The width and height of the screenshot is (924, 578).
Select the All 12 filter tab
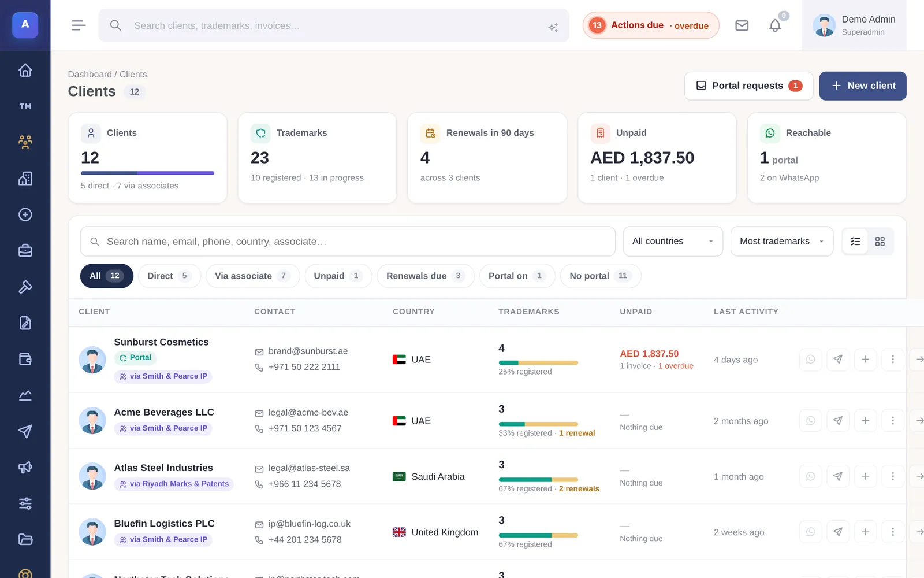pyautogui.click(x=107, y=276)
